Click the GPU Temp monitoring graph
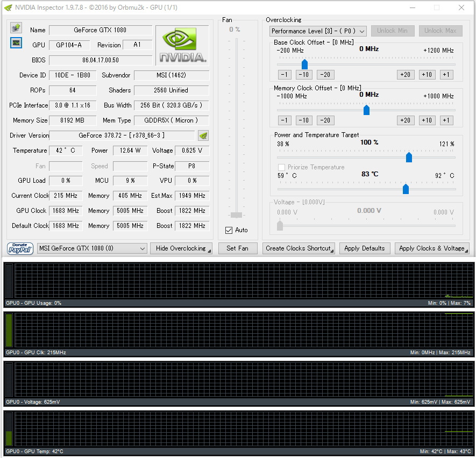Screen dimensions: 476x458 click(x=239, y=433)
